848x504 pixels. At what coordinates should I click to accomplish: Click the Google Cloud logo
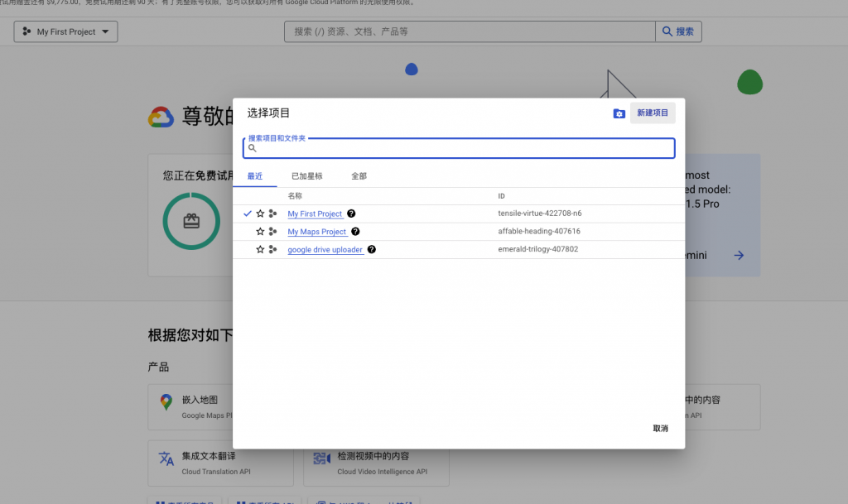tap(161, 118)
